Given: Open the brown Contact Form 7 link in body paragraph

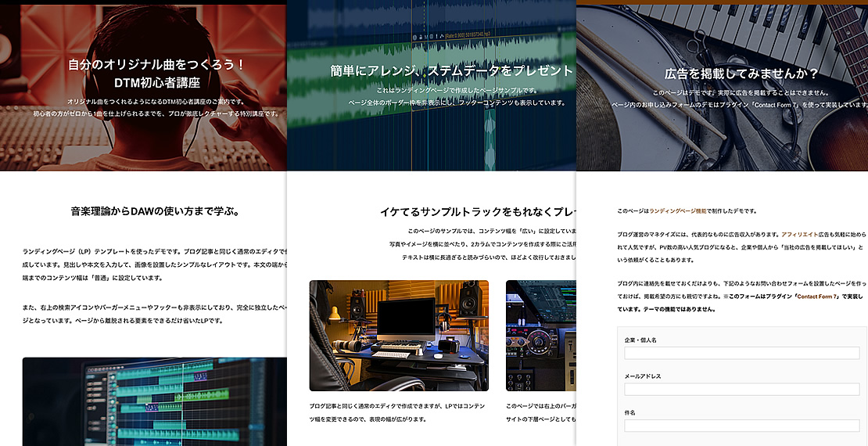Looking at the screenshot, I should 818,297.
